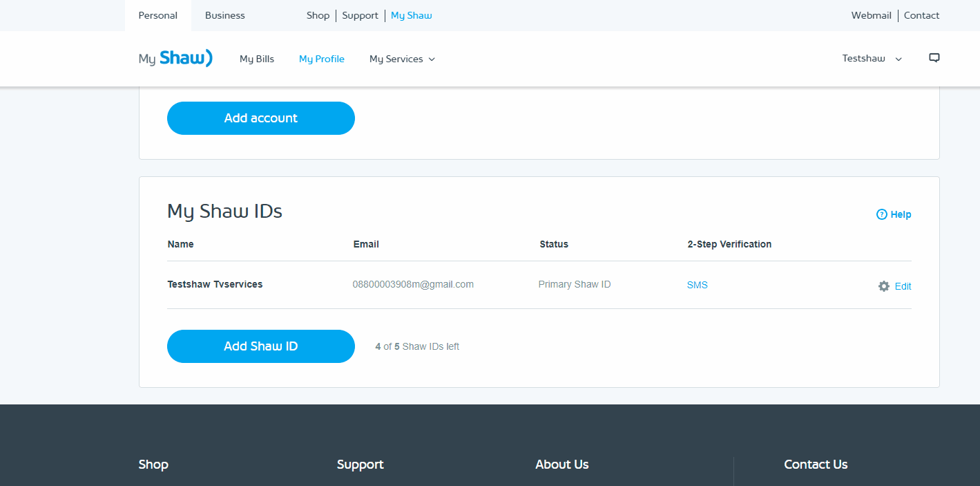Screen dimensions: 980x486
Task: Expand the Testshaw account dropdown
Action: (872, 59)
